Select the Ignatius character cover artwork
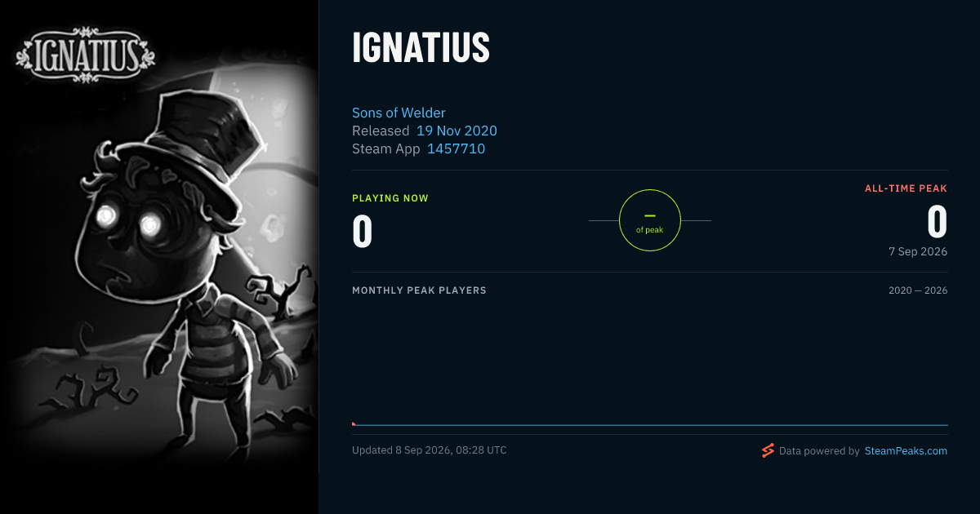980x514 pixels. 159,257
